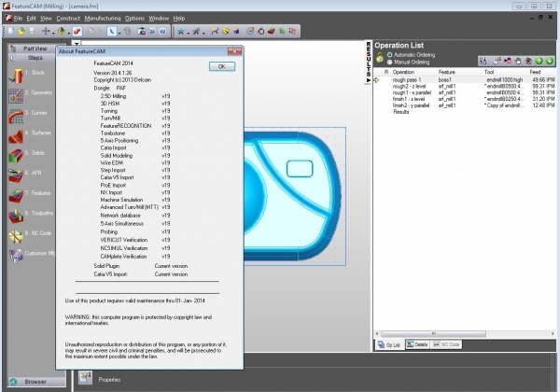Click the Results entry in operation list
The width and height of the screenshot is (560, 392).
click(400, 112)
